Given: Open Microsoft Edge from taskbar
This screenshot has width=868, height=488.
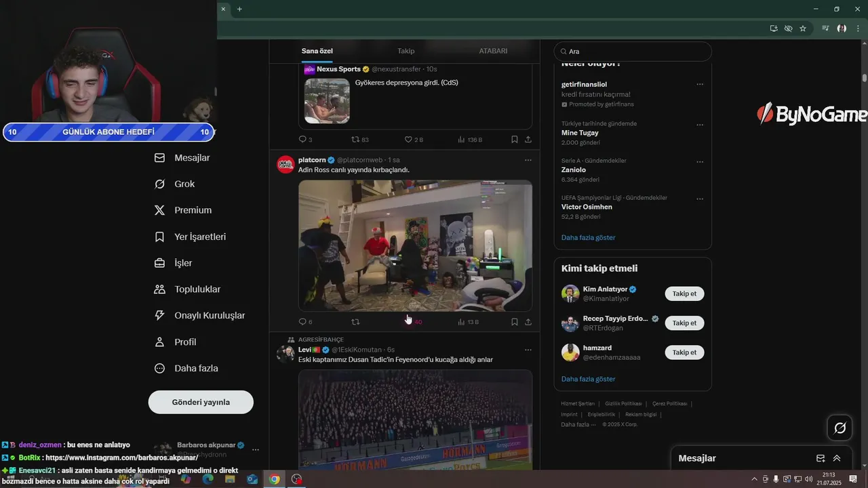Looking at the screenshot, I should pyautogui.click(x=208, y=479).
